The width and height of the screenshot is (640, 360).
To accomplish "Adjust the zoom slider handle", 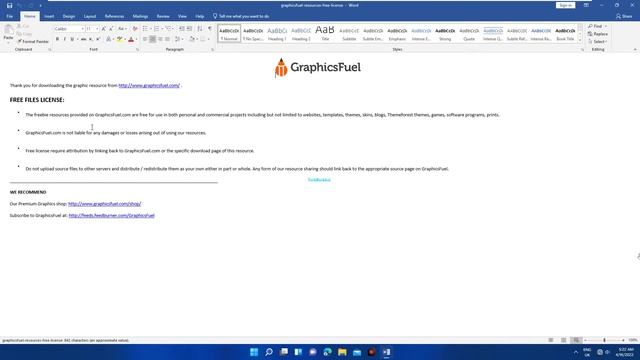I will (604, 340).
